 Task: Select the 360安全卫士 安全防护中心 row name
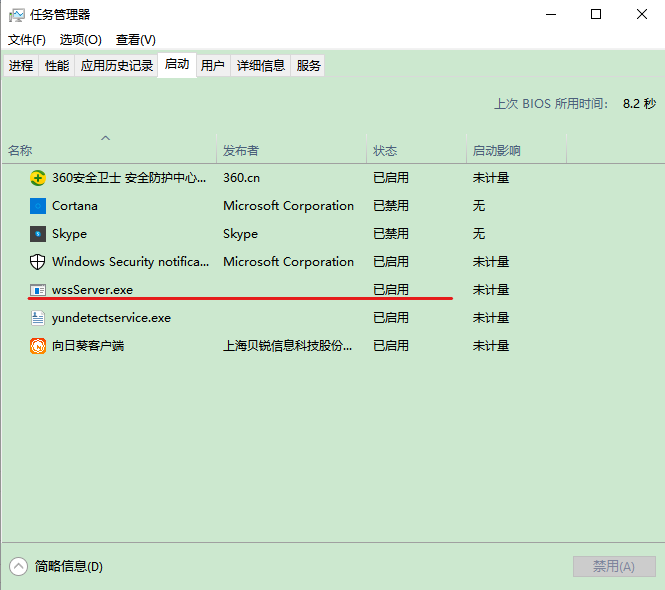tap(129, 178)
